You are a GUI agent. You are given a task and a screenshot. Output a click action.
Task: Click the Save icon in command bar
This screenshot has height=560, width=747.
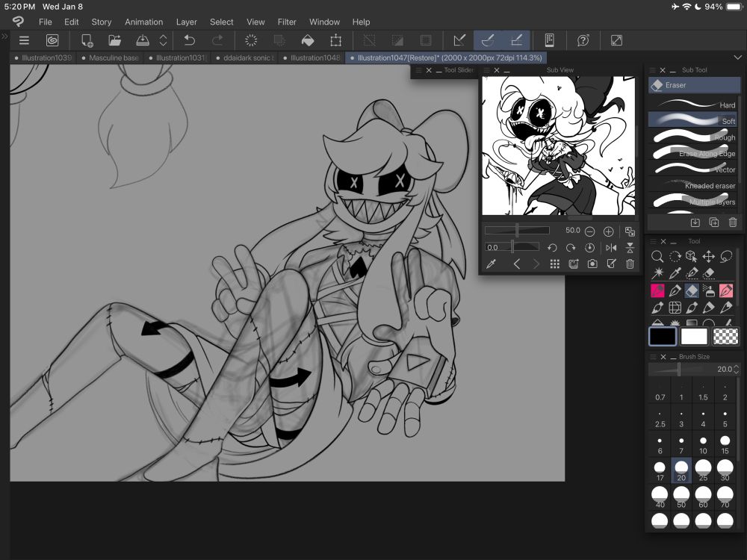pos(142,40)
